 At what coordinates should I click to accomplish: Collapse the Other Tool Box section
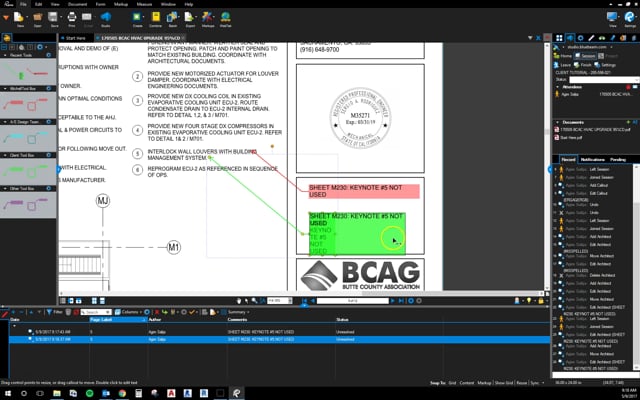tap(5, 189)
